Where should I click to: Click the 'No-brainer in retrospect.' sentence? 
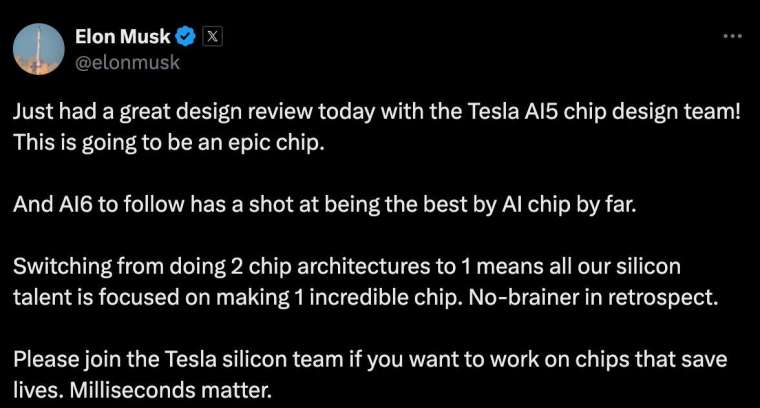(x=593, y=297)
